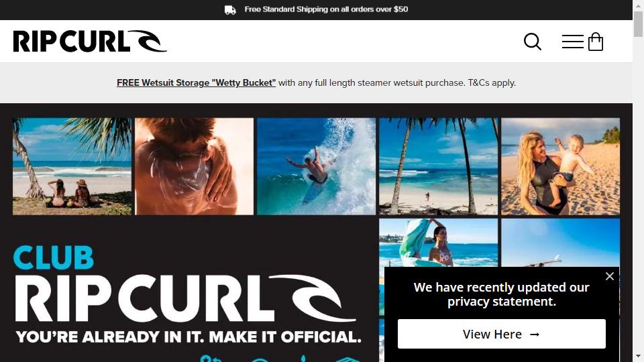The height and width of the screenshot is (362, 644).
Task: Click the Free Standard Shipping banner text
Action: point(326,9)
